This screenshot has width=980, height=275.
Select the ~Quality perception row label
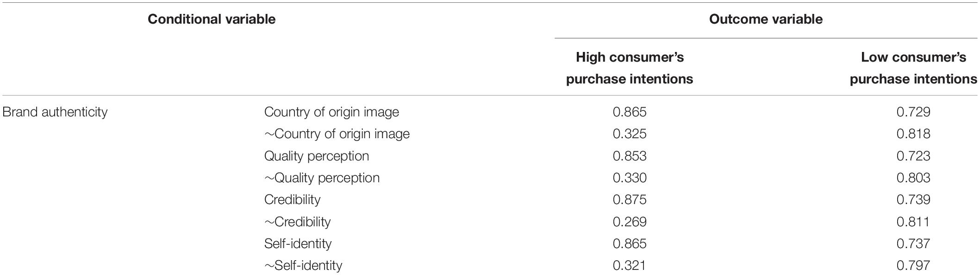[322, 178]
